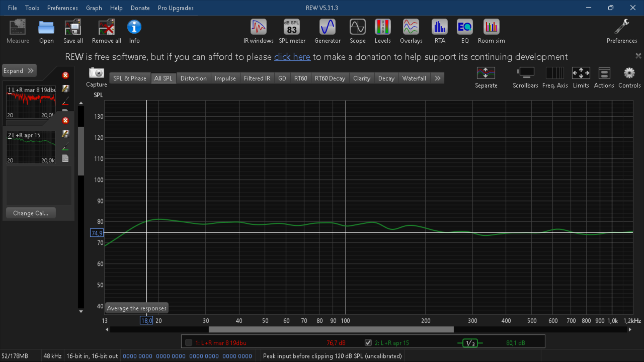This screenshot has width=644, height=362.
Task: Switch to the Waterfall tab
Action: click(414, 78)
